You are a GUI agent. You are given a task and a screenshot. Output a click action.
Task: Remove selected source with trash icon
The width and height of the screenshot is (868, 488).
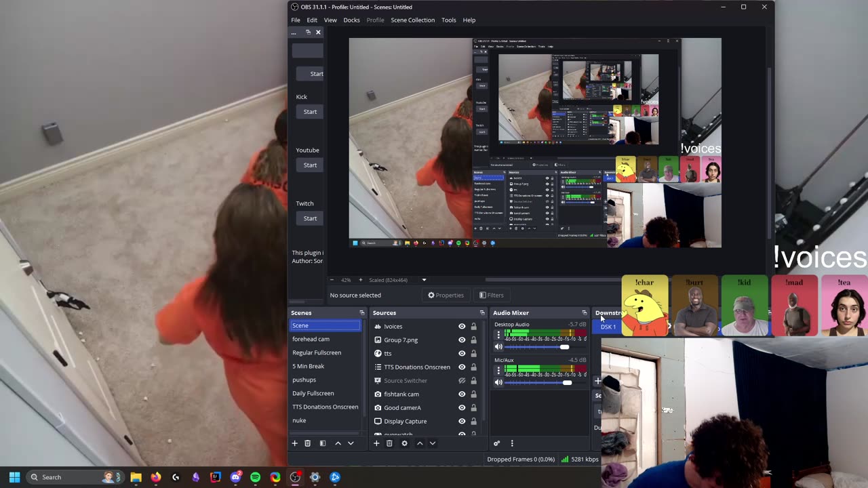coord(389,443)
